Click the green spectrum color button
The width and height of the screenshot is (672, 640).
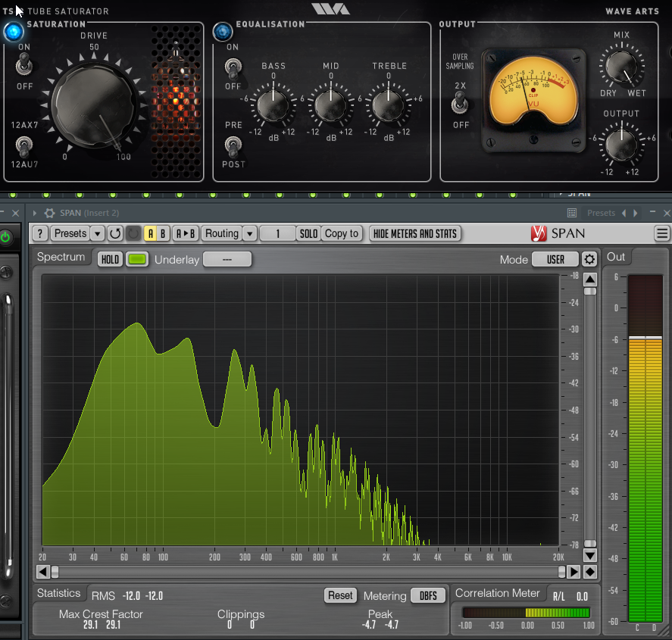tap(137, 259)
